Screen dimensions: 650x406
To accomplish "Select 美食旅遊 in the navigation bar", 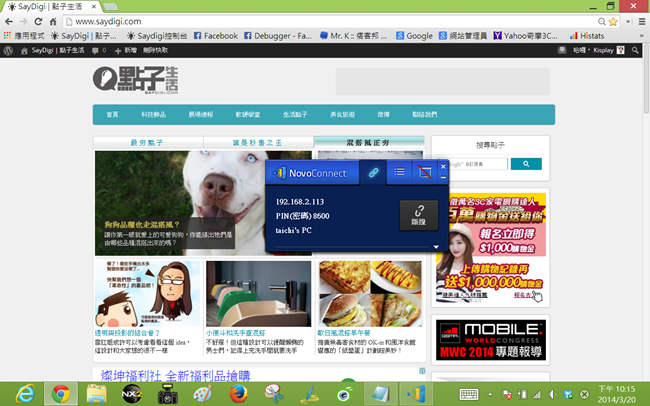I will pyautogui.click(x=342, y=114).
